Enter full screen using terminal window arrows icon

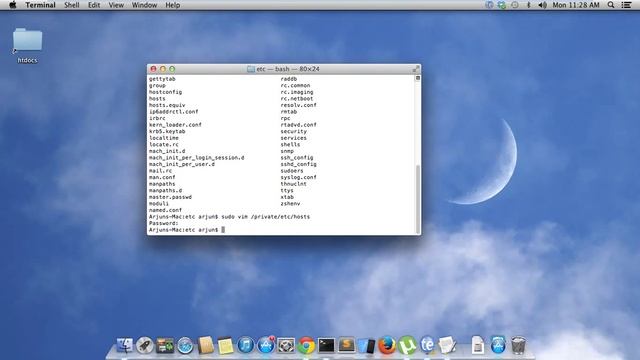[x=416, y=69]
